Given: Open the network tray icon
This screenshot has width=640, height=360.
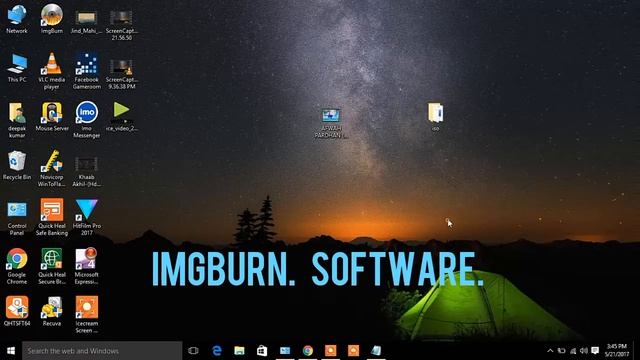Looking at the screenshot, I should (573, 351).
